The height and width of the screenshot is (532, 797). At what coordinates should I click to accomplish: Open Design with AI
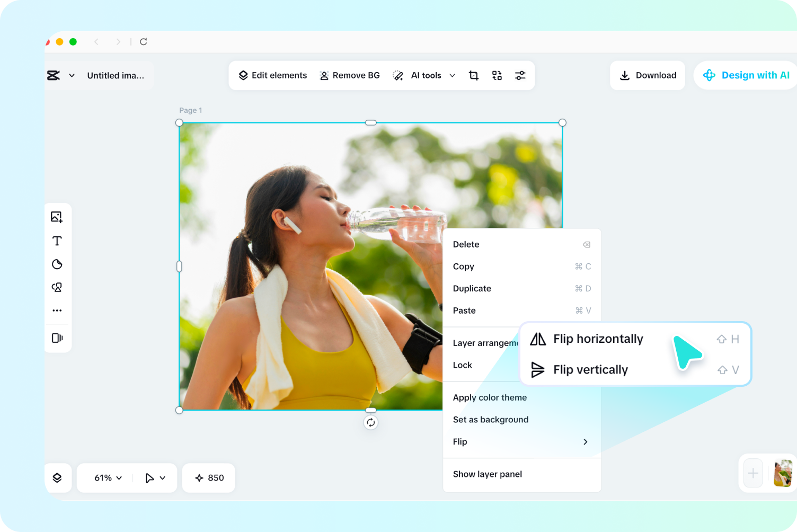click(x=747, y=75)
